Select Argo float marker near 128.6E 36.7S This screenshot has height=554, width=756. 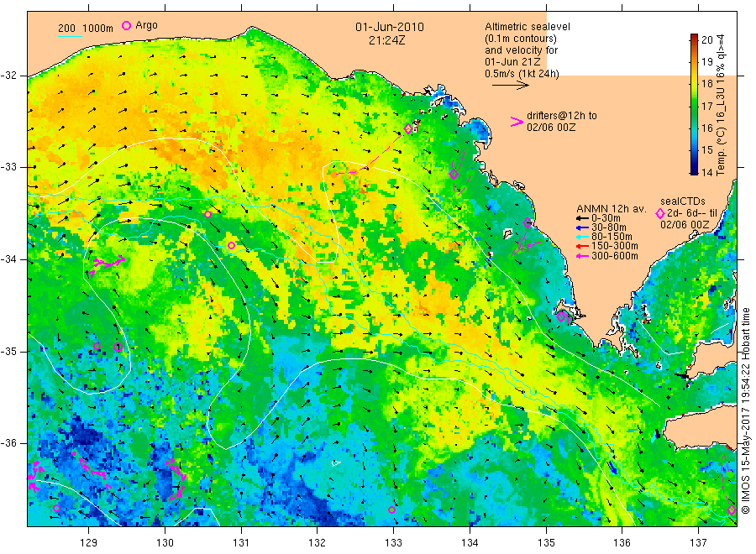[x=56, y=508]
